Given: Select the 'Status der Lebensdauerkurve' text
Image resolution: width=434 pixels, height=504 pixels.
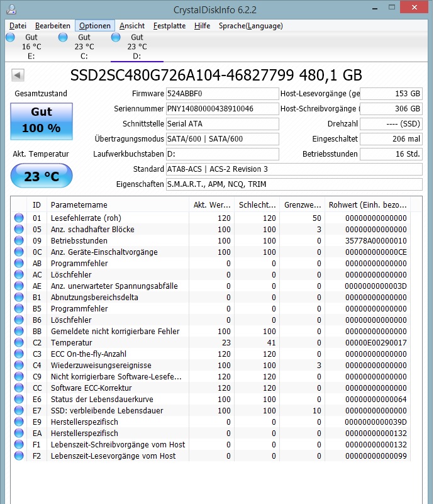Looking at the screenshot, I should click(x=102, y=399).
